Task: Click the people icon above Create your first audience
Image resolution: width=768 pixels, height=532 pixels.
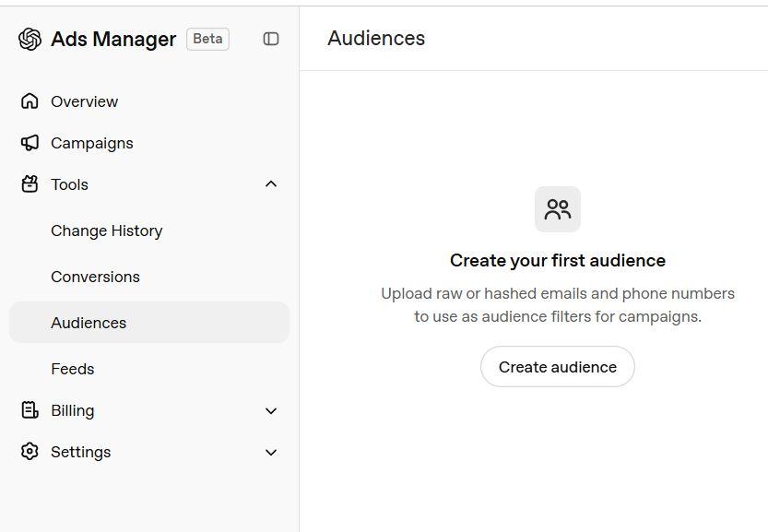Action: pos(558,209)
